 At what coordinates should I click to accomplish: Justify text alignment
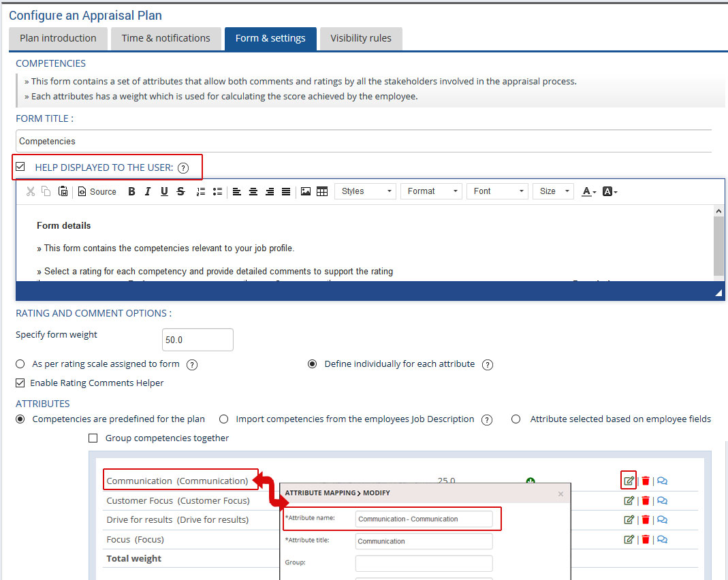[x=286, y=191]
